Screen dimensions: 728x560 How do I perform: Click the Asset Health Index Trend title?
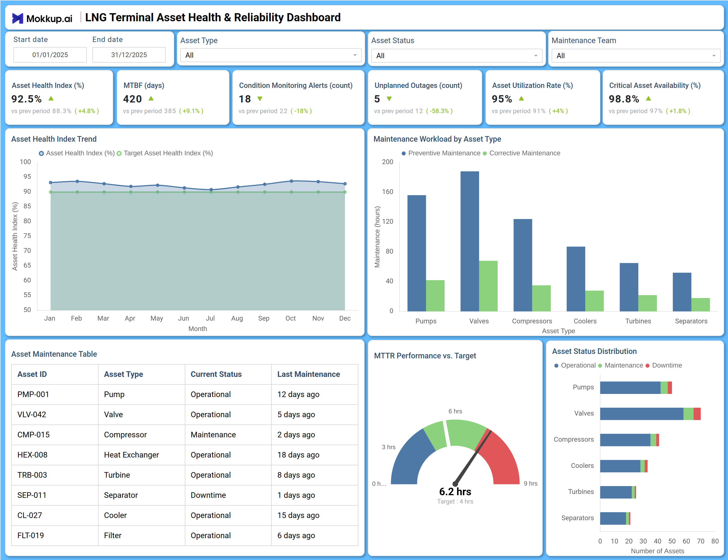[x=54, y=139]
